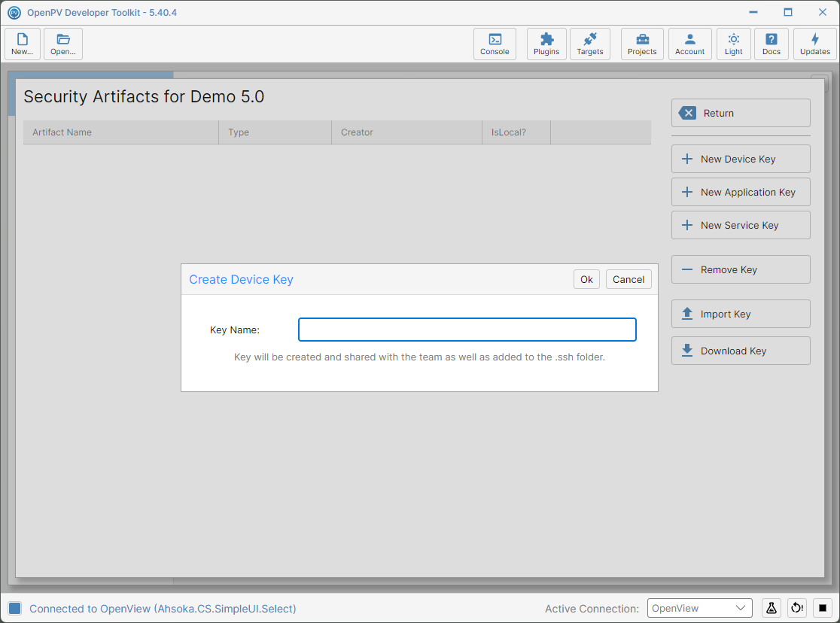Image resolution: width=840 pixels, height=623 pixels.
Task: Click the restart icon in the status bar
Action: tap(797, 608)
